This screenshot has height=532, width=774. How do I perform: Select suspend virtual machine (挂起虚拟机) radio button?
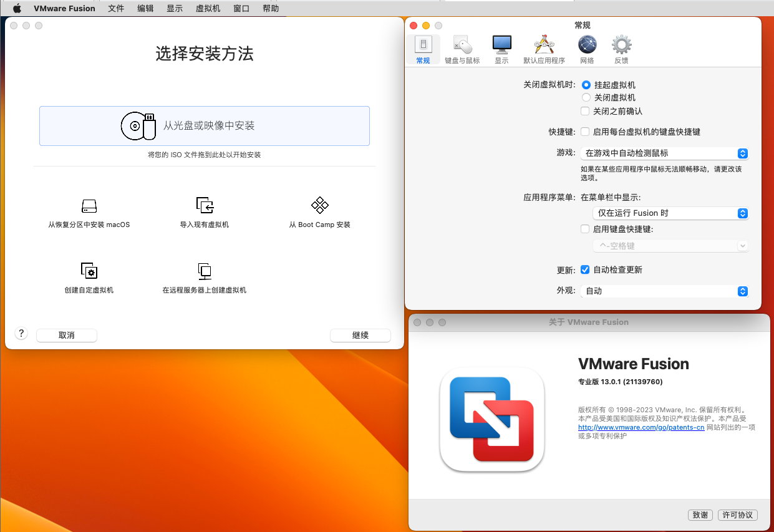586,85
